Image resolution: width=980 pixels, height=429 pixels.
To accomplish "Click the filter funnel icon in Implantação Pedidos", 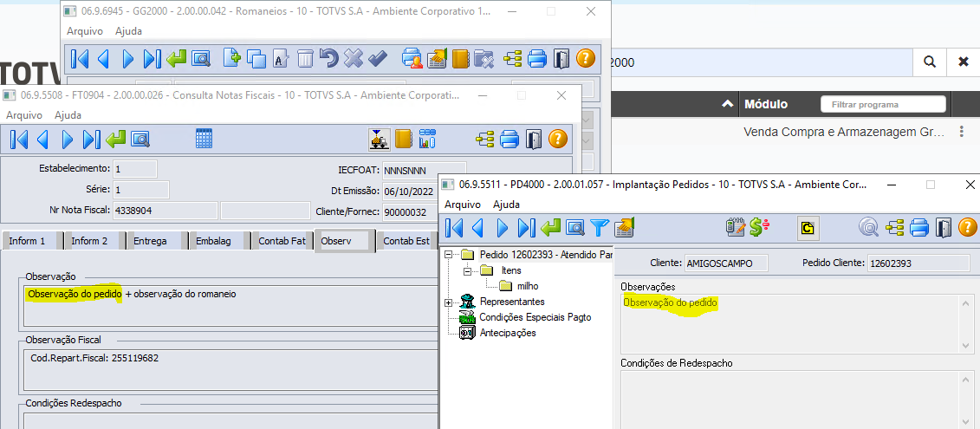I will point(600,228).
